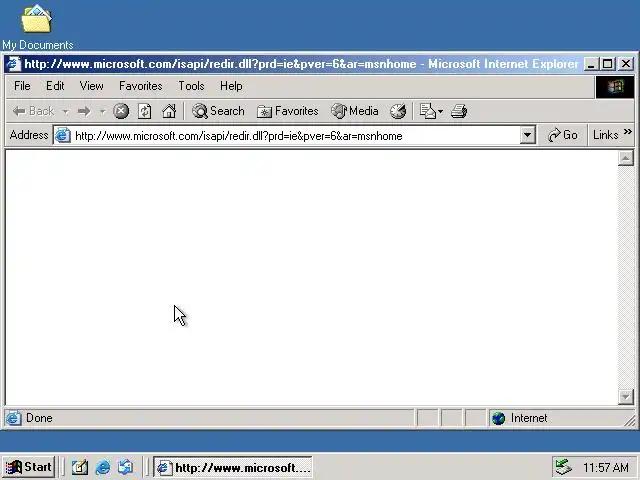The width and height of the screenshot is (640, 480).
Task: Click the IE title bar system icon
Action: (x=13, y=64)
